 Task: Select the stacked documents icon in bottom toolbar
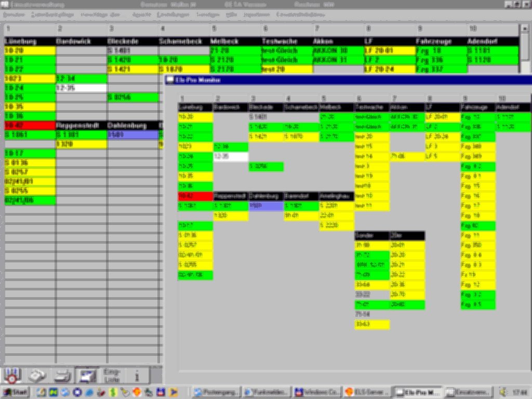coord(88,375)
